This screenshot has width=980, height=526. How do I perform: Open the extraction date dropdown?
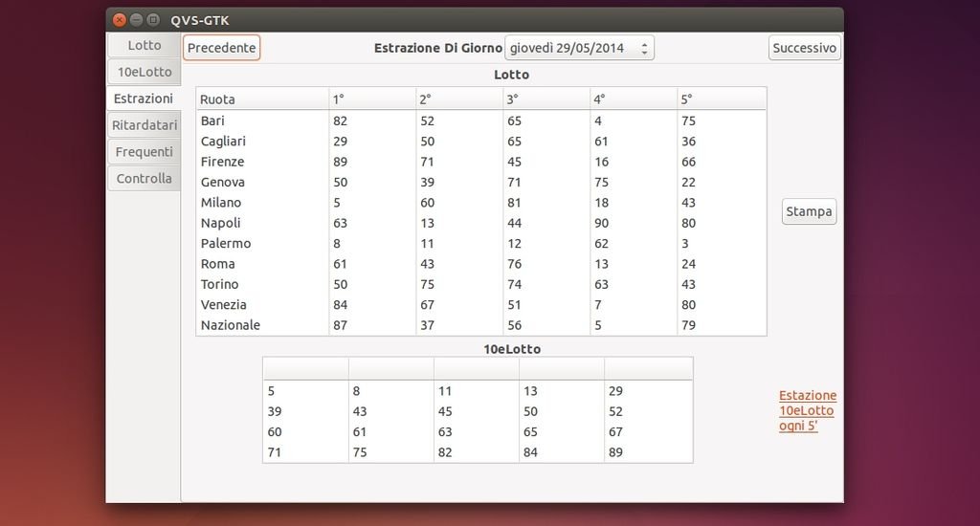(579, 48)
